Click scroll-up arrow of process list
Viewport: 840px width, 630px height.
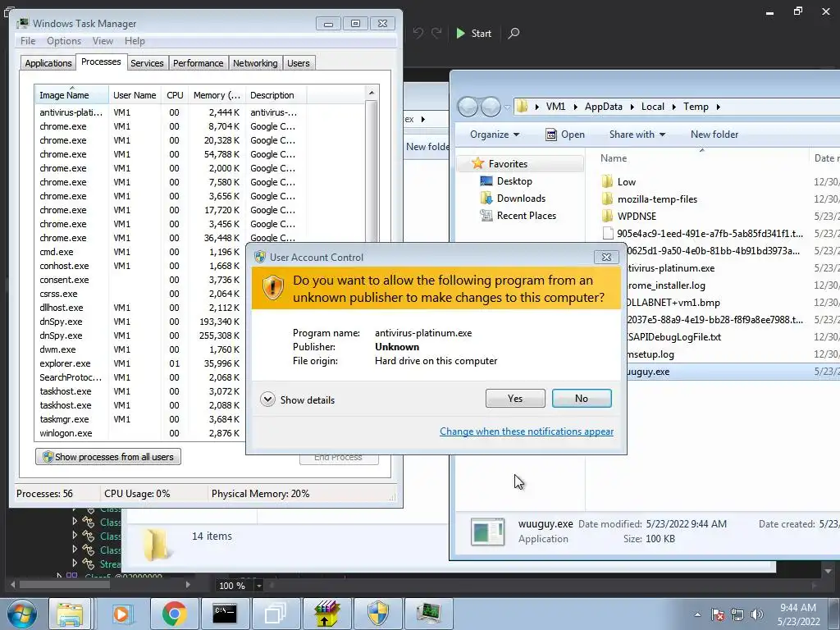372,93
